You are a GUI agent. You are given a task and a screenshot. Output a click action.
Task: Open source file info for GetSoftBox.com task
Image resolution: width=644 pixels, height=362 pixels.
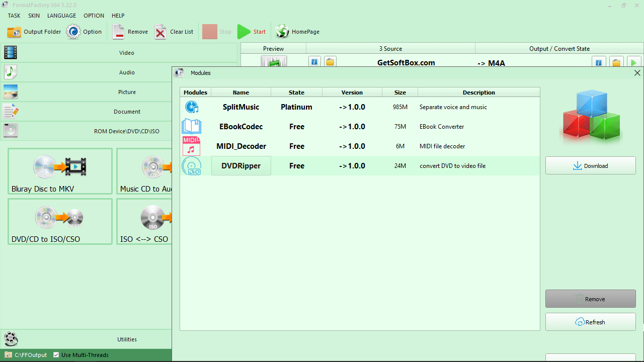(x=315, y=62)
